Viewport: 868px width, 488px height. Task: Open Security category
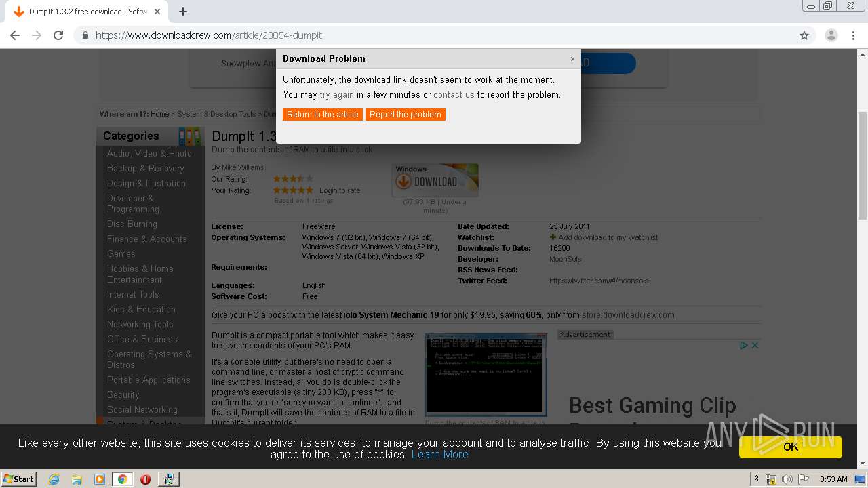pos(123,394)
